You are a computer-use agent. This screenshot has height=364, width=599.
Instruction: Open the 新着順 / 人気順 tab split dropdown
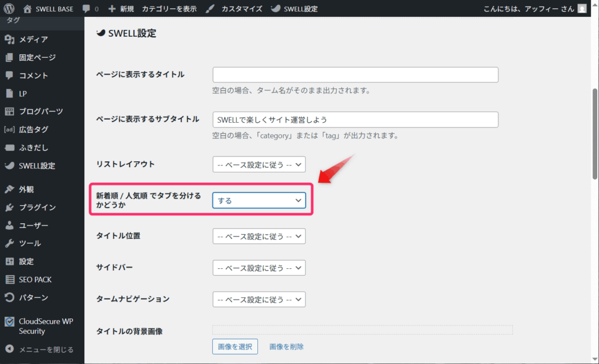259,200
